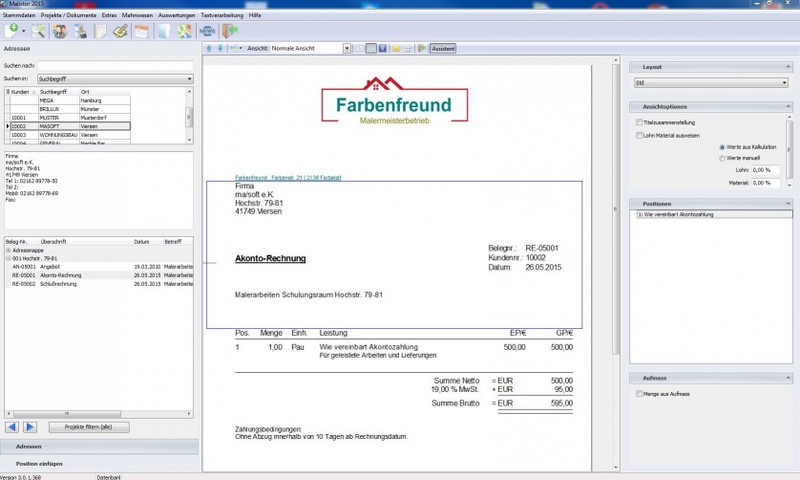
Task: Collapse the '001 Hochstr. 79-81' project node
Action: (x=8, y=259)
